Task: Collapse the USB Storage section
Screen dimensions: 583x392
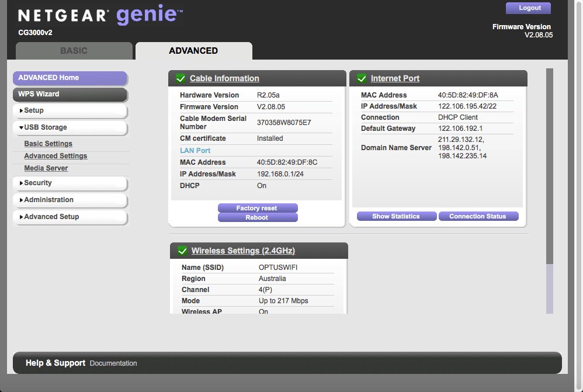Action: point(70,127)
